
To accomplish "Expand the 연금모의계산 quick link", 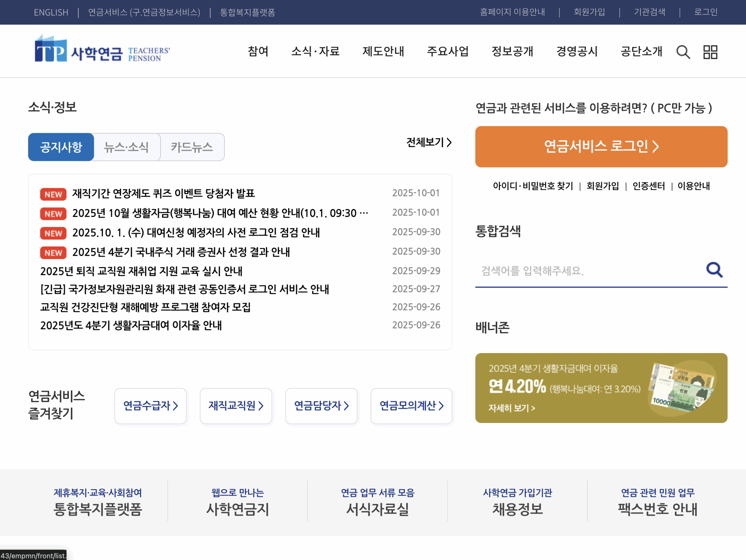I will [x=411, y=406].
